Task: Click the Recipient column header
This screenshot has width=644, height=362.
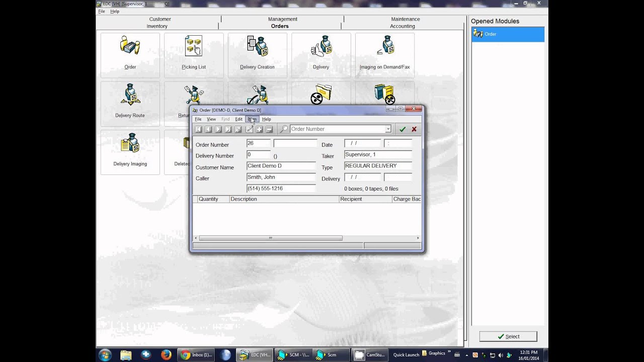Action: click(366, 199)
